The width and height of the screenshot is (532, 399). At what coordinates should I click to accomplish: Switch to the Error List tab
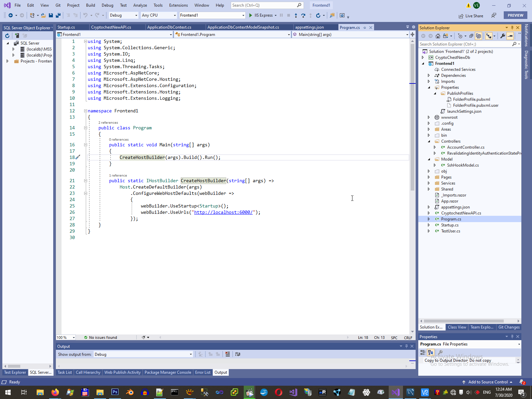click(203, 372)
